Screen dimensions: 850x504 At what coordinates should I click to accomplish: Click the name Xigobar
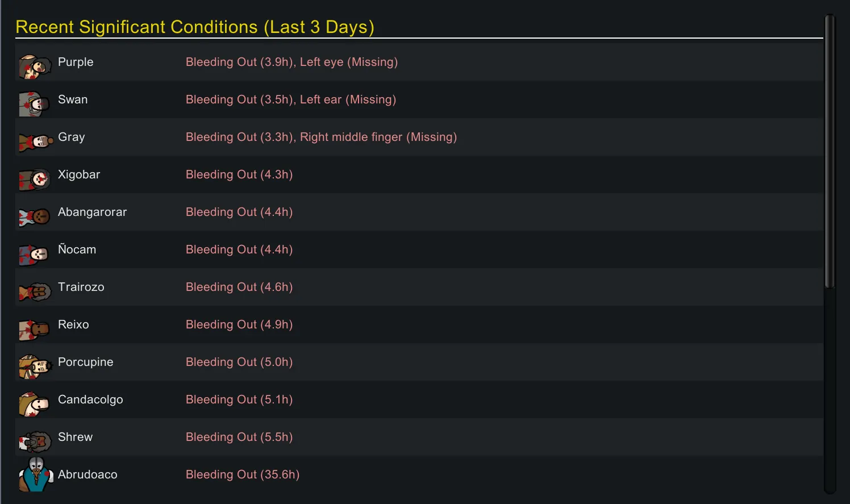coord(79,174)
